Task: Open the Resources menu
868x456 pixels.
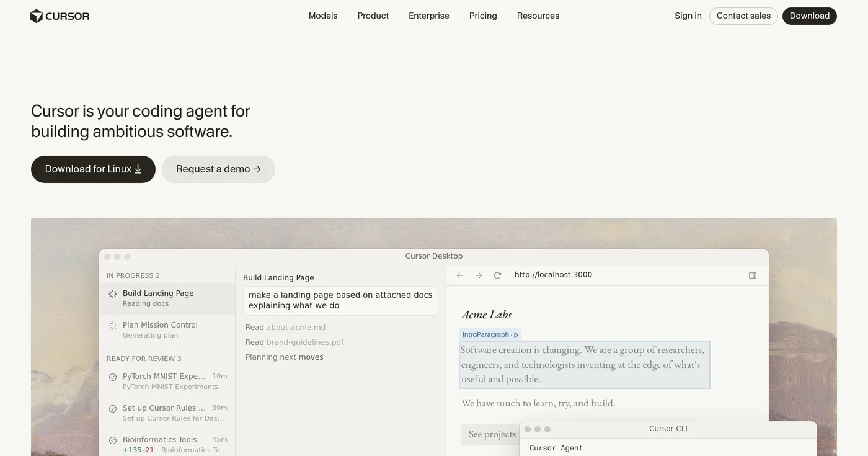Action: (538, 16)
